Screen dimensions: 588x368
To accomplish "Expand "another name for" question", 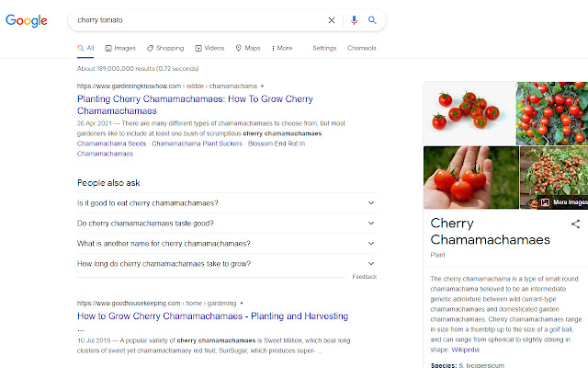I will click(x=226, y=243).
